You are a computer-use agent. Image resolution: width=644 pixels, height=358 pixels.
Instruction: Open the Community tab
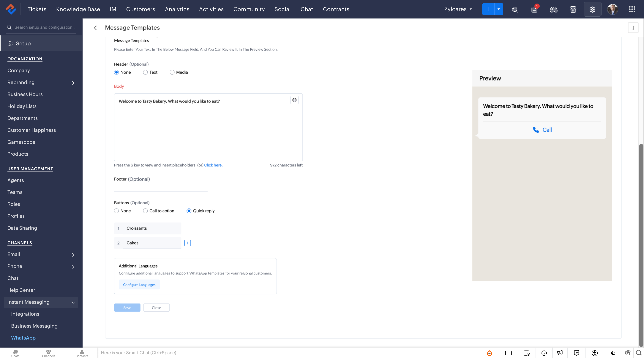point(249,9)
